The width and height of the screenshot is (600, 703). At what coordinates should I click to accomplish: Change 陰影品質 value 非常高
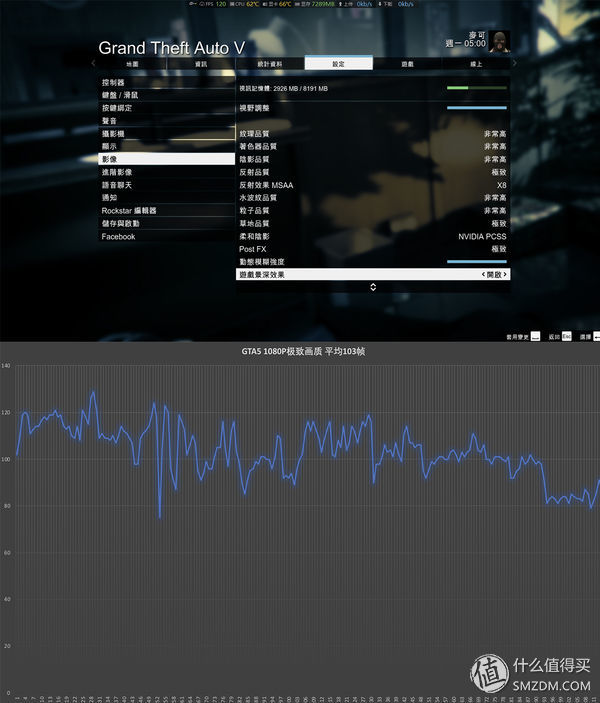pyautogui.click(x=495, y=159)
